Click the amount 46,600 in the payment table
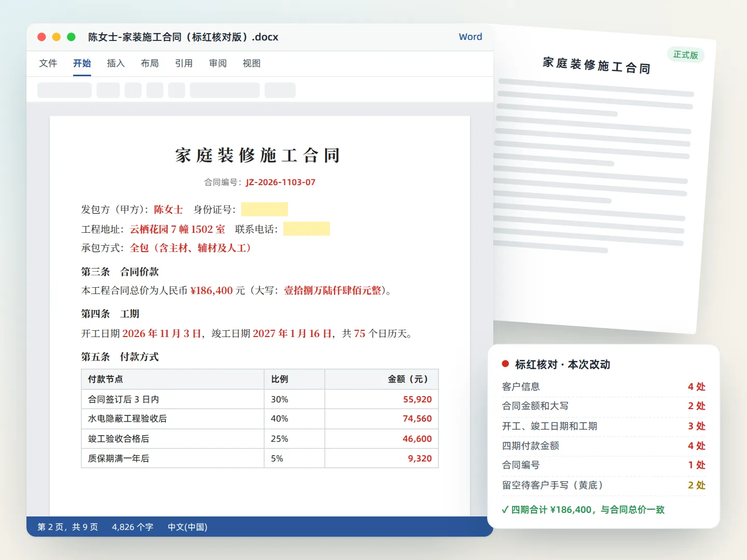This screenshot has height=560, width=747. pos(418,439)
